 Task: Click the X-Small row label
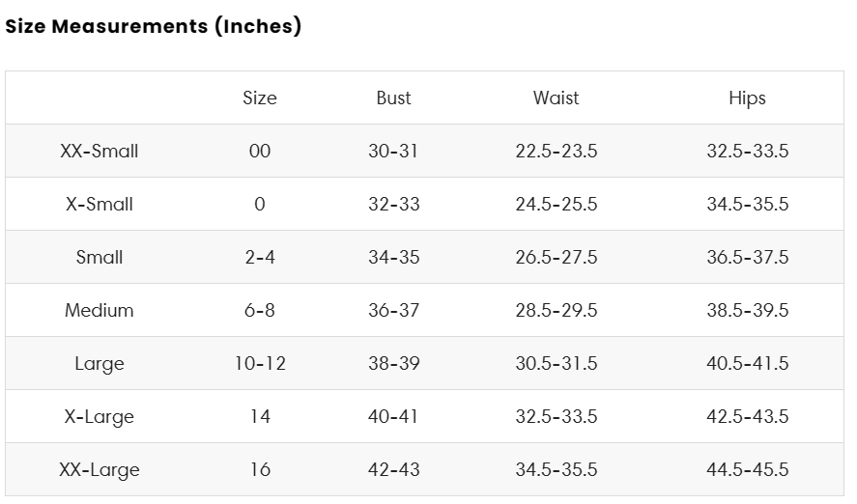[99, 204]
